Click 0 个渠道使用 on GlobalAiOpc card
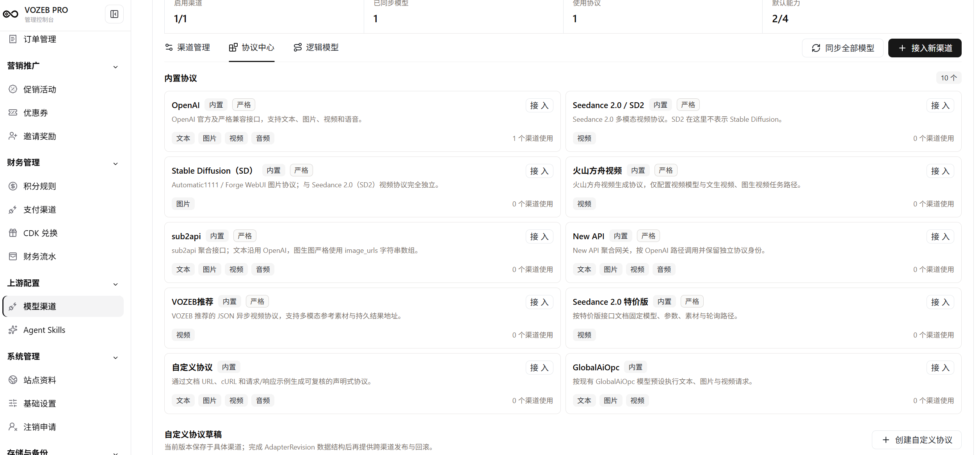Viewport: 980px width, 455px height. (933, 401)
